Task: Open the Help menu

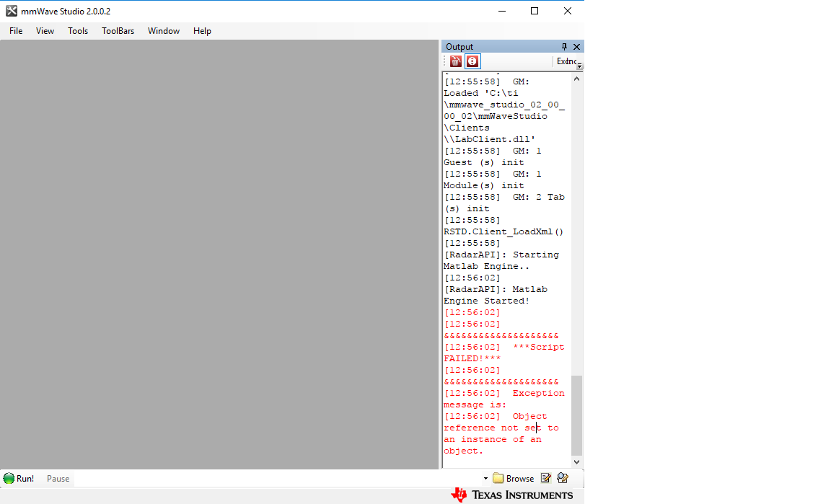Action: 202,31
